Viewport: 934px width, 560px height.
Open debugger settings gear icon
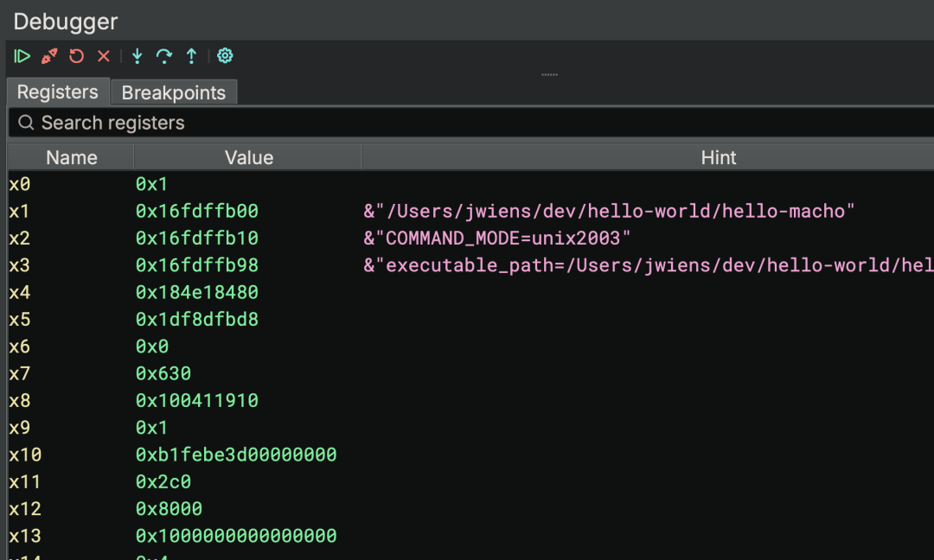(226, 56)
